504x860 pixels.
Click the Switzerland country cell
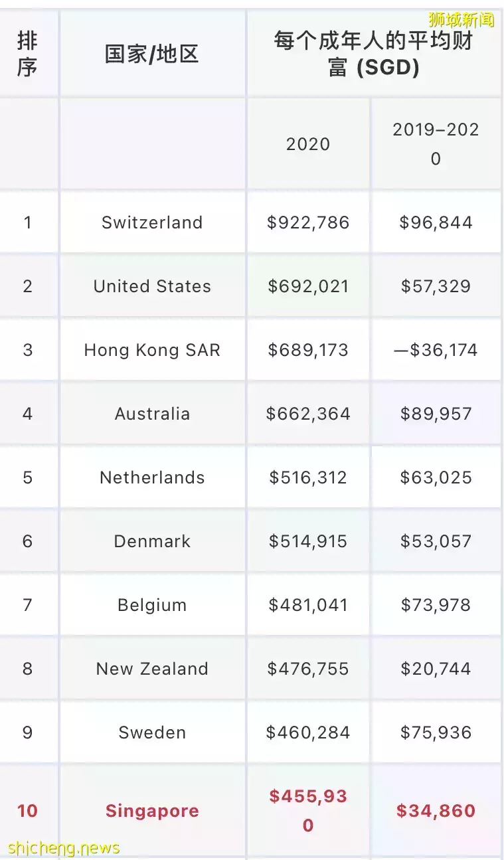(152, 222)
